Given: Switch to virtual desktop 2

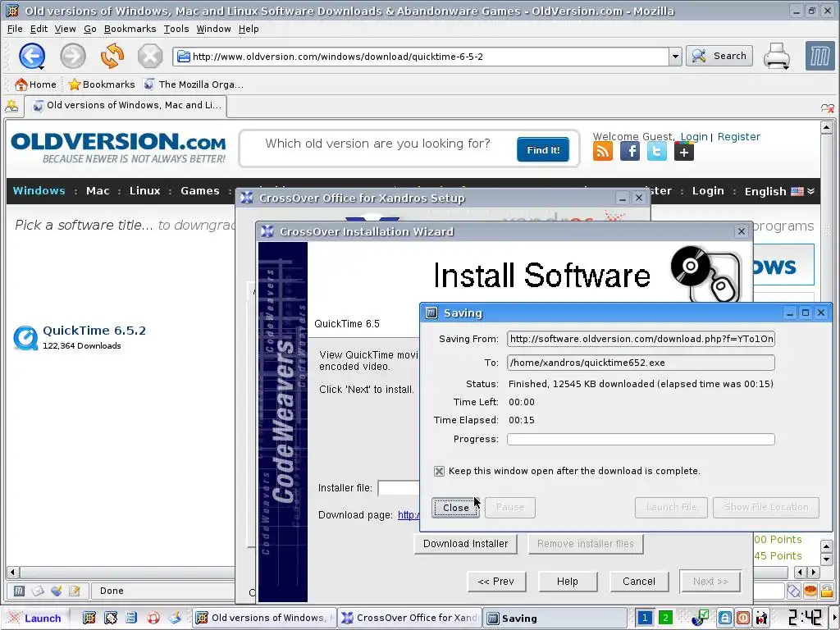Looking at the screenshot, I should click(664, 618).
